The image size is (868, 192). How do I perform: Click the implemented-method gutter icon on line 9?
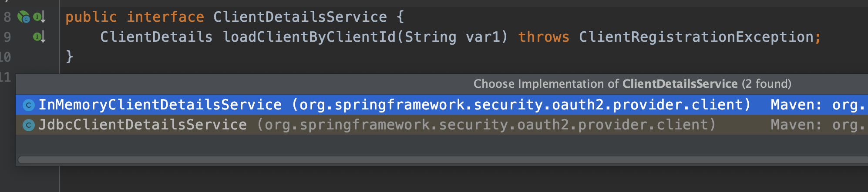(x=39, y=37)
